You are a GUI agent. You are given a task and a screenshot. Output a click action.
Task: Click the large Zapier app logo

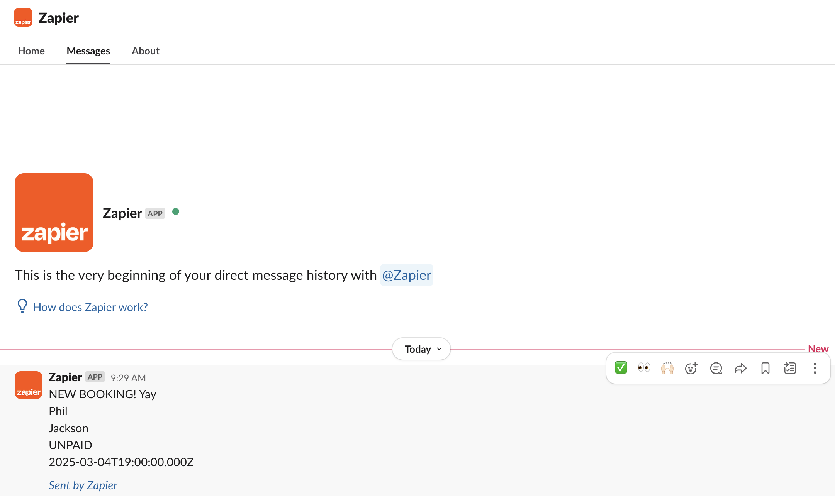[x=54, y=213]
